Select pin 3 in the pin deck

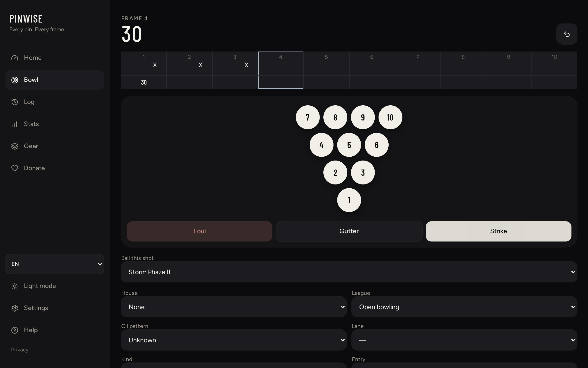(x=363, y=172)
